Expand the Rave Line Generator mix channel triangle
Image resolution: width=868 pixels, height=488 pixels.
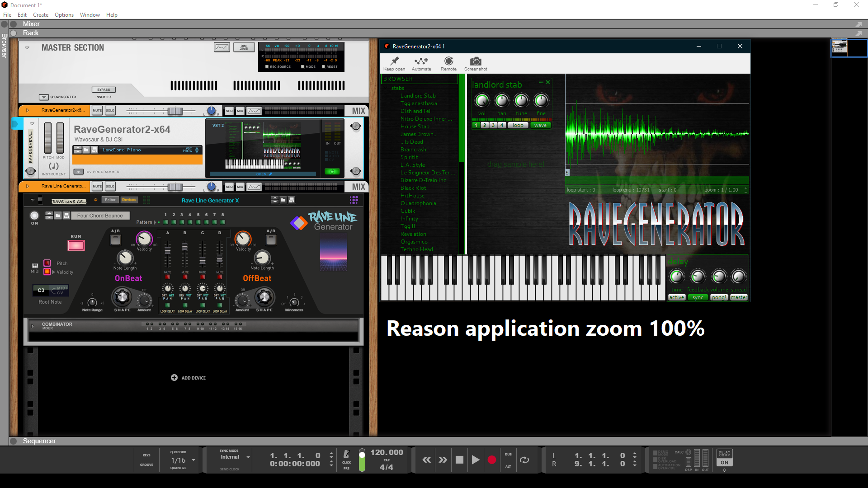coord(27,186)
